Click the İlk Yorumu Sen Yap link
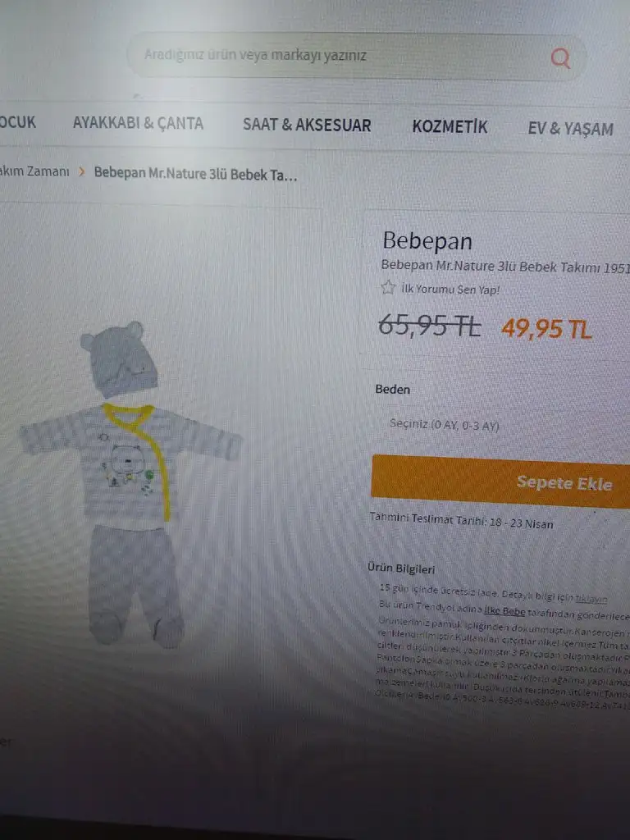The height and width of the screenshot is (840, 630). 450,290
